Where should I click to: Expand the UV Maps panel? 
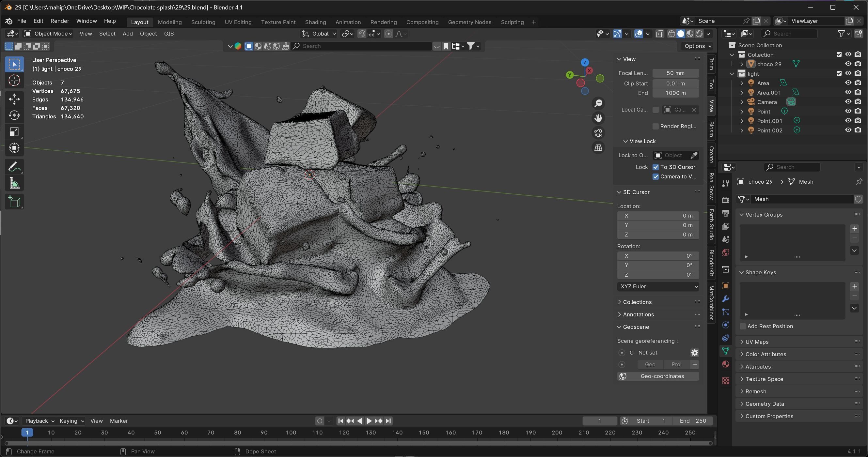(757, 342)
